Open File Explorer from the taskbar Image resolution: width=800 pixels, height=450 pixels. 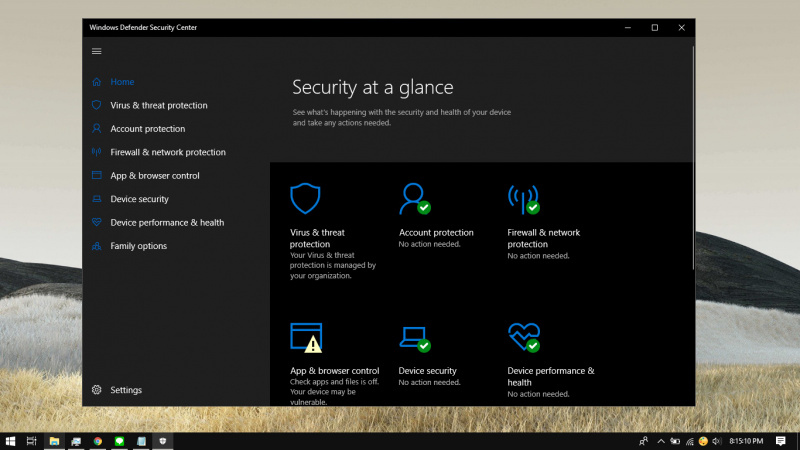[54, 441]
